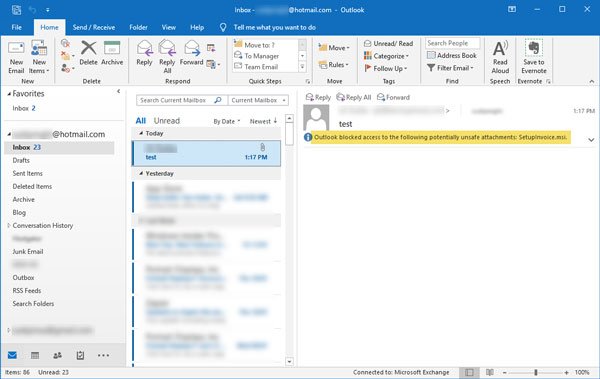Expand the message header chevron
Viewport: 600px width, 379px height.
pyautogui.click(x=591, y=140)
